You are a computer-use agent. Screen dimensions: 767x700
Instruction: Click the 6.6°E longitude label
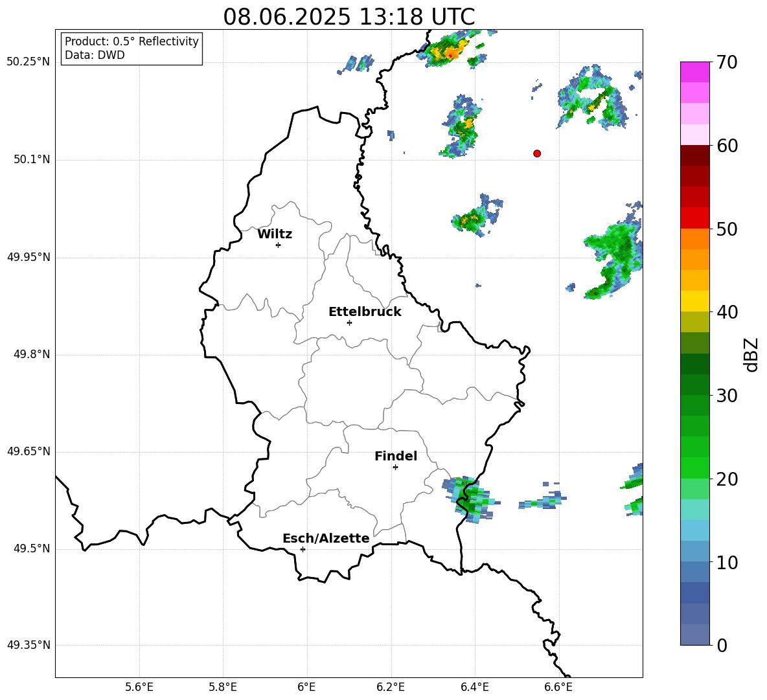[558, 687]
